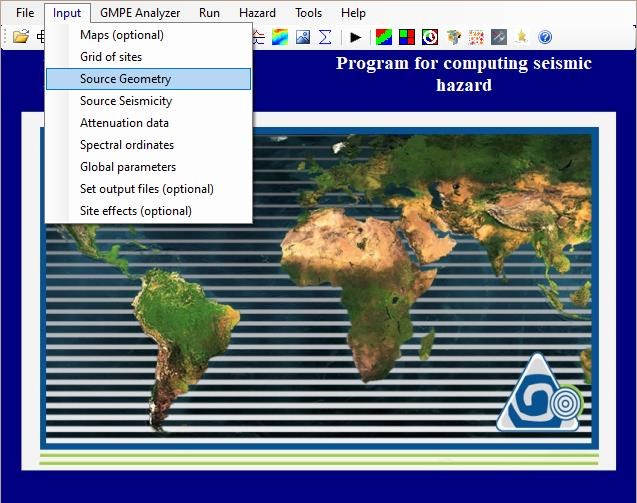This screenshot has height=503, width=637.
Task: Open help via blue question mark icon
Action: click(x=545, y=37)
